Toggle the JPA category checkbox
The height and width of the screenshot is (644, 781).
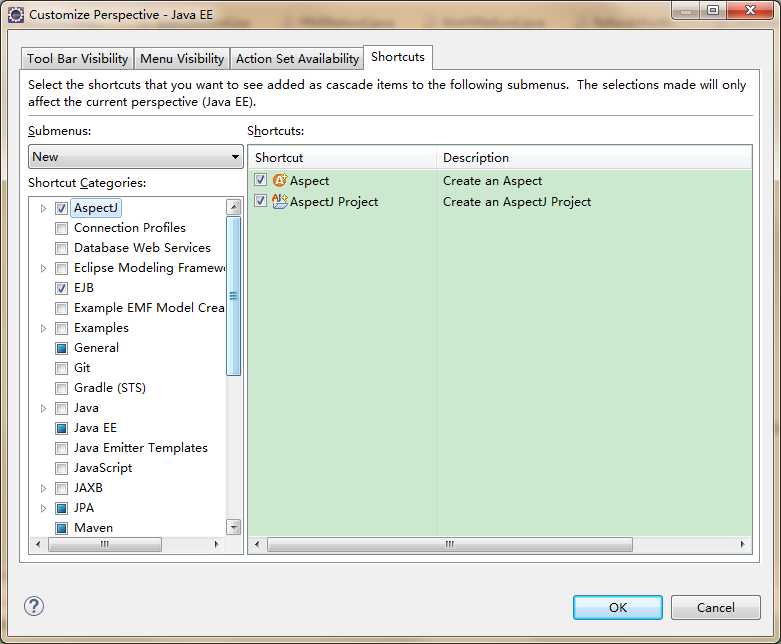point(61,508)
